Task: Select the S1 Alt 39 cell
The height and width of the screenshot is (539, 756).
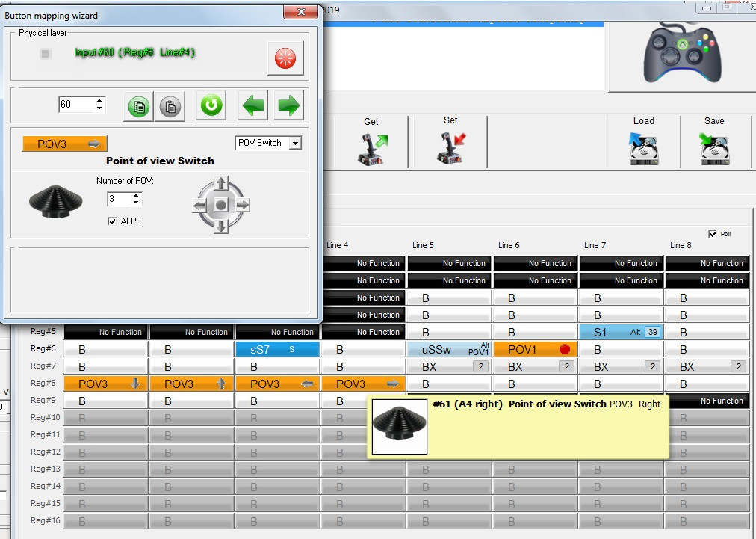Action: [621, 332]
